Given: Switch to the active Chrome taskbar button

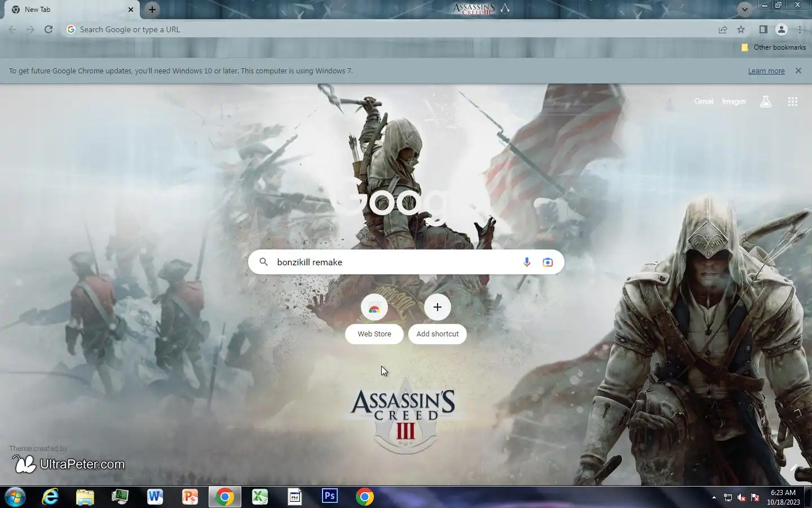Looking at the screenshot, I should 225,497.
